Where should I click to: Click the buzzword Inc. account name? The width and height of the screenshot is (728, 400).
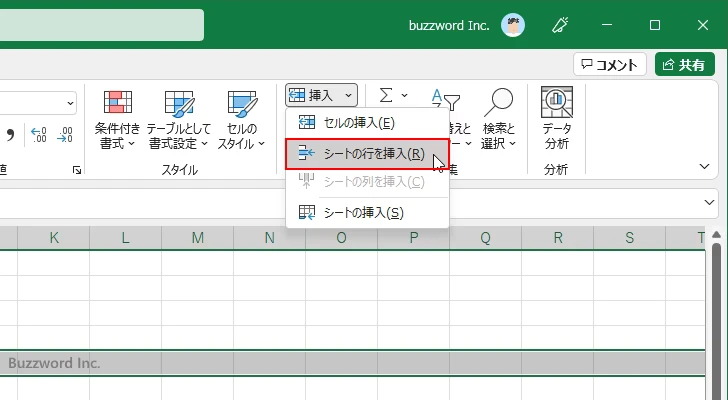click(449, 26)
